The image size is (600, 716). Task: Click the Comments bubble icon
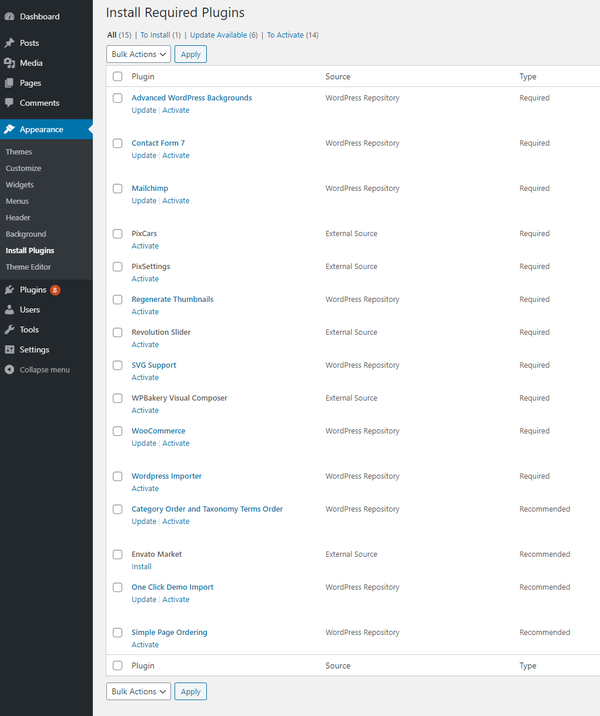[x=10, y=103]
